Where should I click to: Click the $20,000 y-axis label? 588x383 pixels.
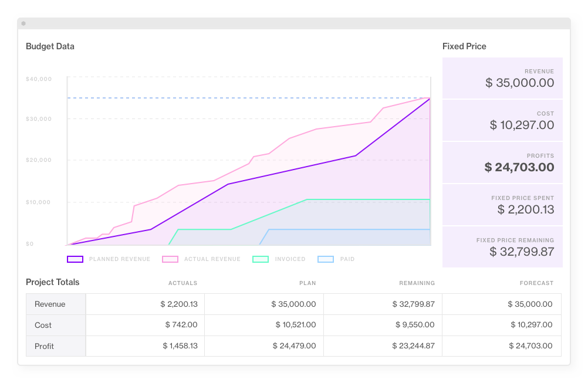pyautogui.click(x=39, y=160)
